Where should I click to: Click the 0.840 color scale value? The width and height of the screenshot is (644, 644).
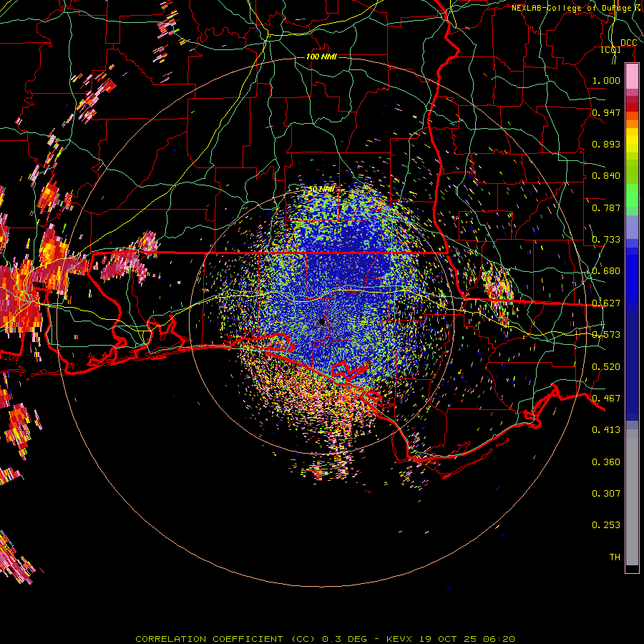606,176
